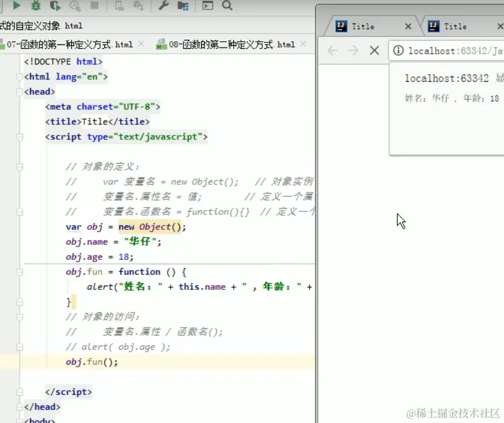
Task: Place cursor on obj.name = "华仔";
Action: 114,242
